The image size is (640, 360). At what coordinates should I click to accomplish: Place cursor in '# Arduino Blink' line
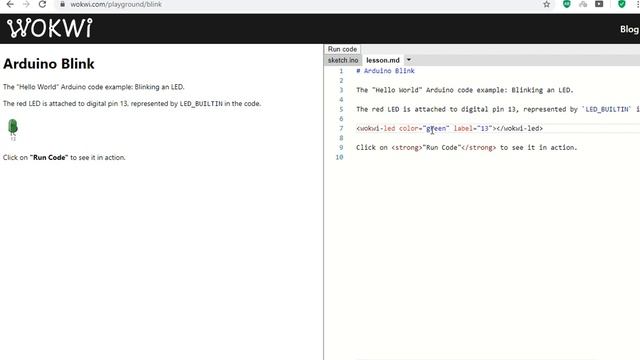[385, 71]
